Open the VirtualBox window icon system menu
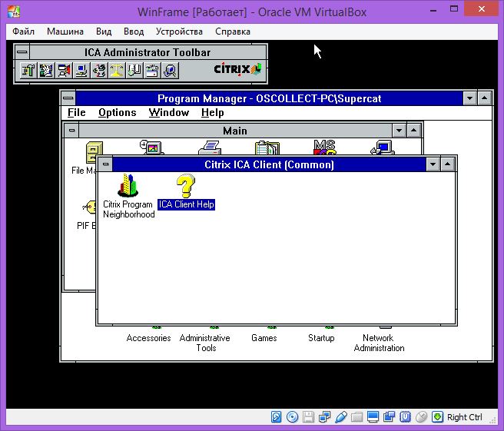Screen dimensions: 504x431 14,12
